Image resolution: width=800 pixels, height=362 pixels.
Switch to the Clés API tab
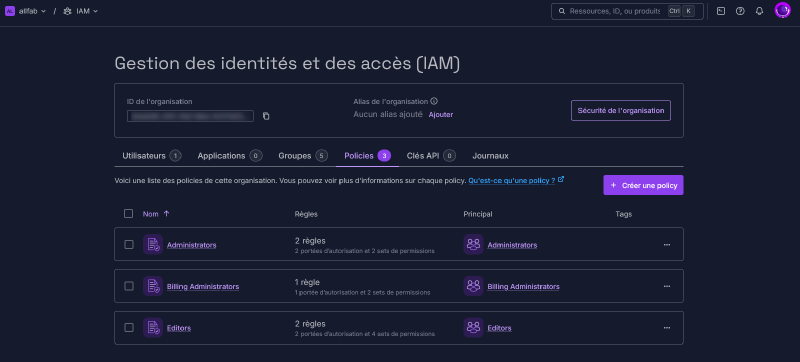tap(431, 156)
